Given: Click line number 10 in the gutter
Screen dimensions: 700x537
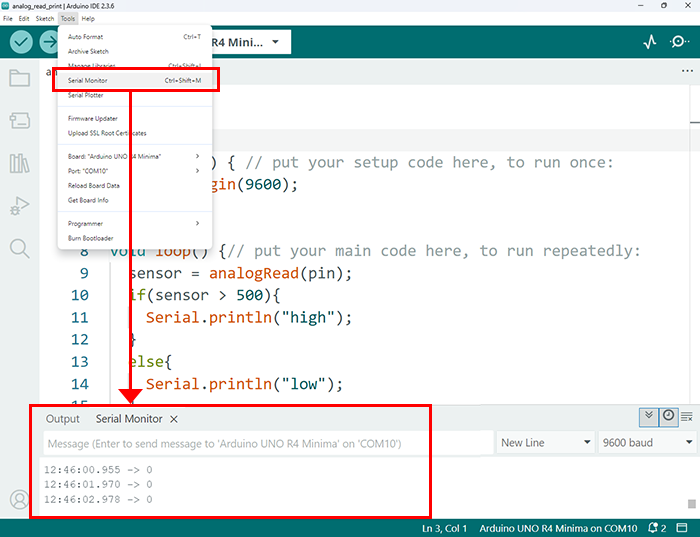Looking at the screenshot, I should point(79,296).
